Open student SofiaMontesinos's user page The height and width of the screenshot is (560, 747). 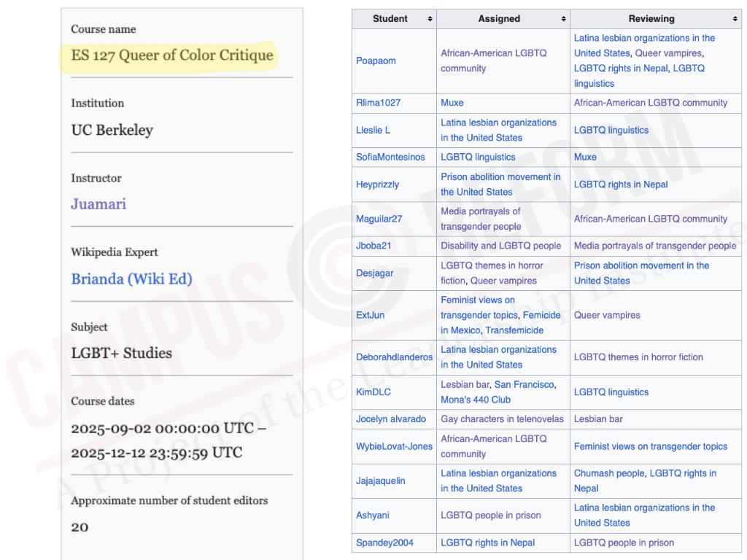click(390, 157)
